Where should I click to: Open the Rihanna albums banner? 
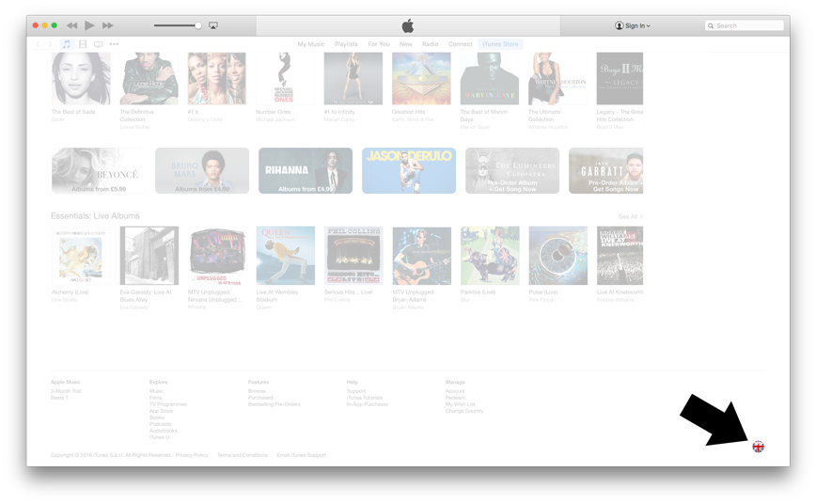click(305, 170)
